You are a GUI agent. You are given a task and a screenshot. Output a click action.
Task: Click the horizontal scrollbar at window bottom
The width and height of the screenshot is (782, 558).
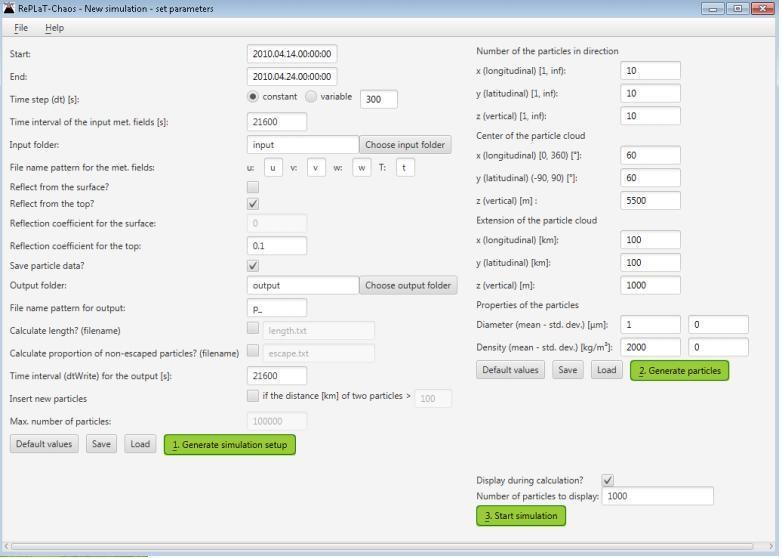click(382, 546)
